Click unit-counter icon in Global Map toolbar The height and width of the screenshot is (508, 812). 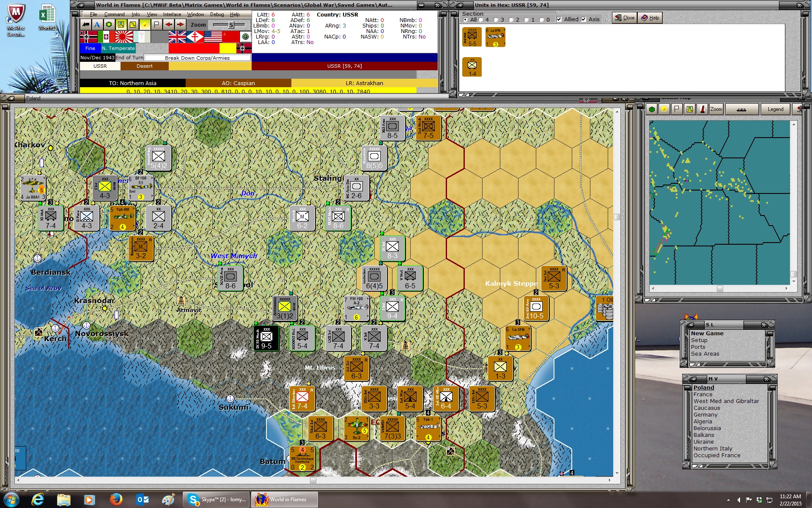click(690, 109)
